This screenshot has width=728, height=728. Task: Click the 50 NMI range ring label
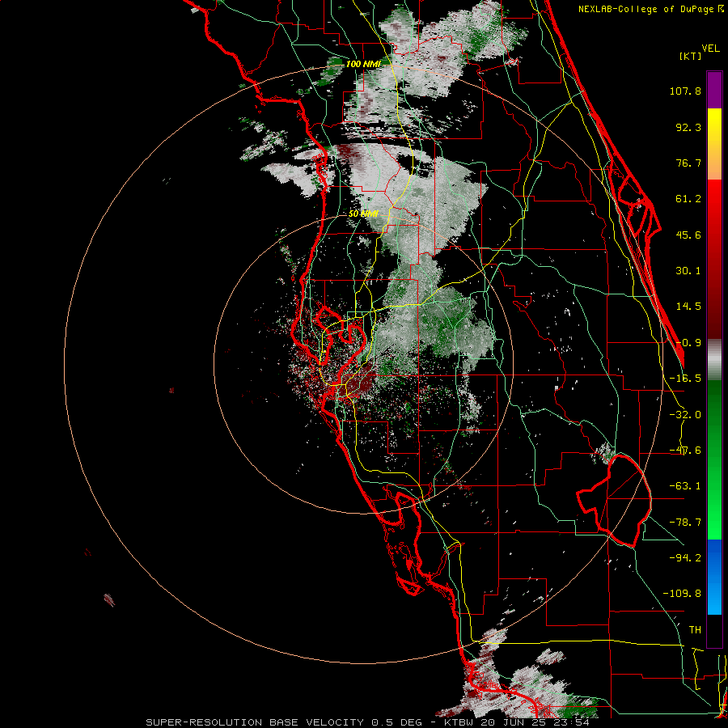click(363, 214)
